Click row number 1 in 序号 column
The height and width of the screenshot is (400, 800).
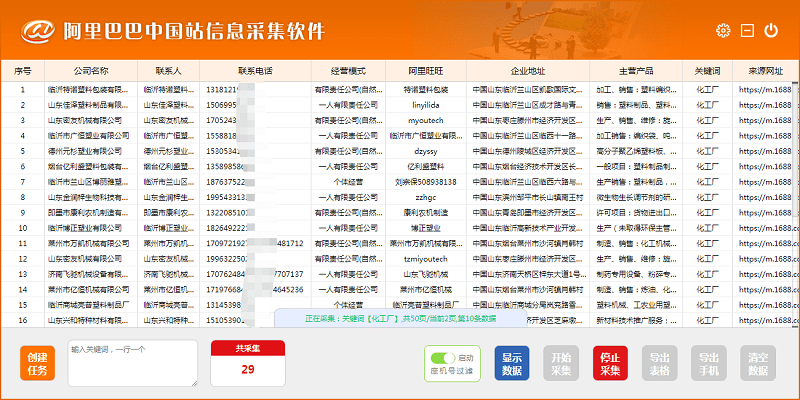pyautogui.click(x=22, y=90)
